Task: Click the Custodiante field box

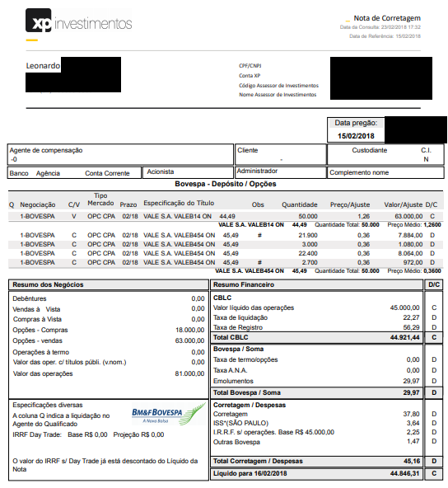Action: click(385, 154)
